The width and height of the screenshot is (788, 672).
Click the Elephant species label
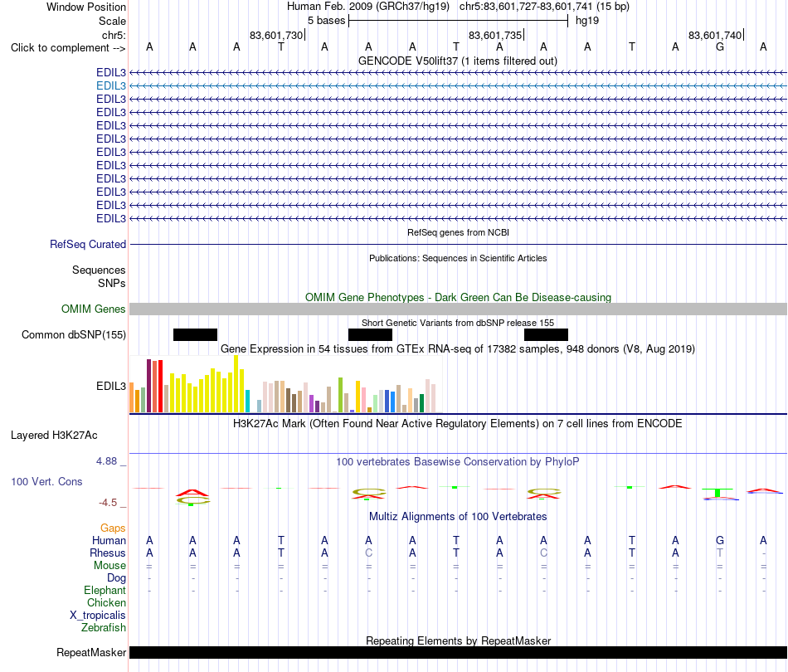tap(105, 590)
